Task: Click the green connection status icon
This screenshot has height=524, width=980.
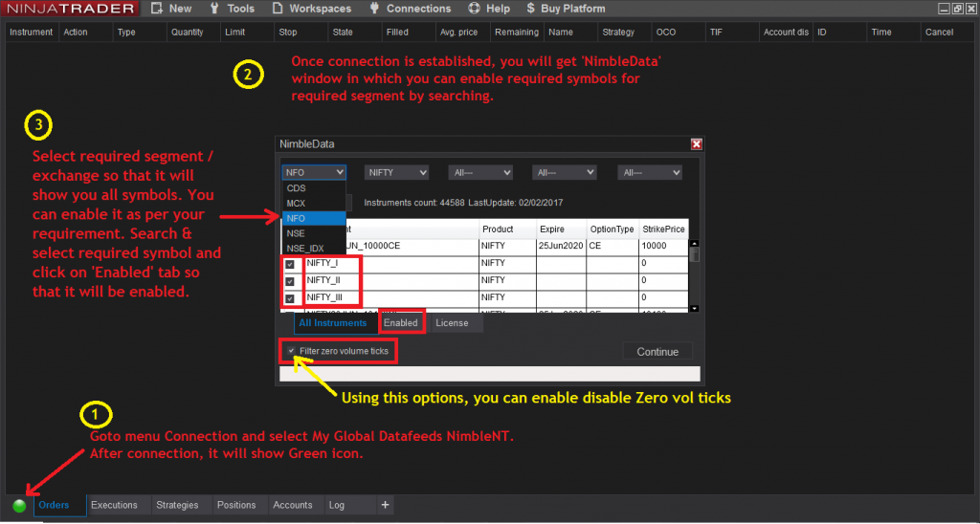Action: coord(19,506)
